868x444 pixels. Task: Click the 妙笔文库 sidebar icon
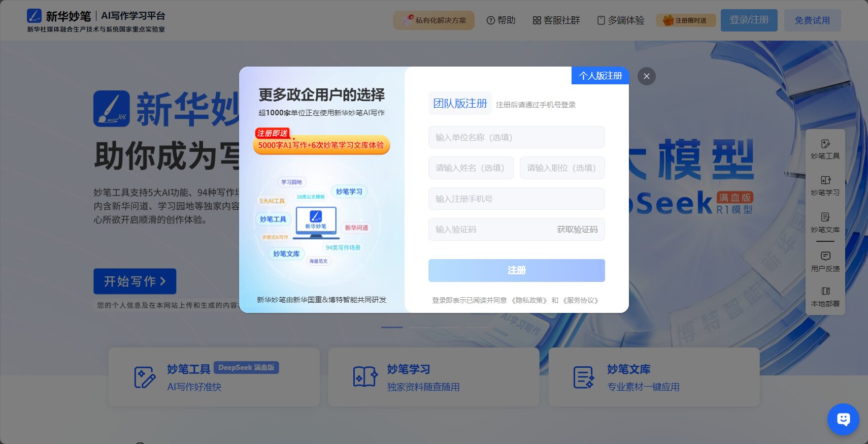[825, 223]
